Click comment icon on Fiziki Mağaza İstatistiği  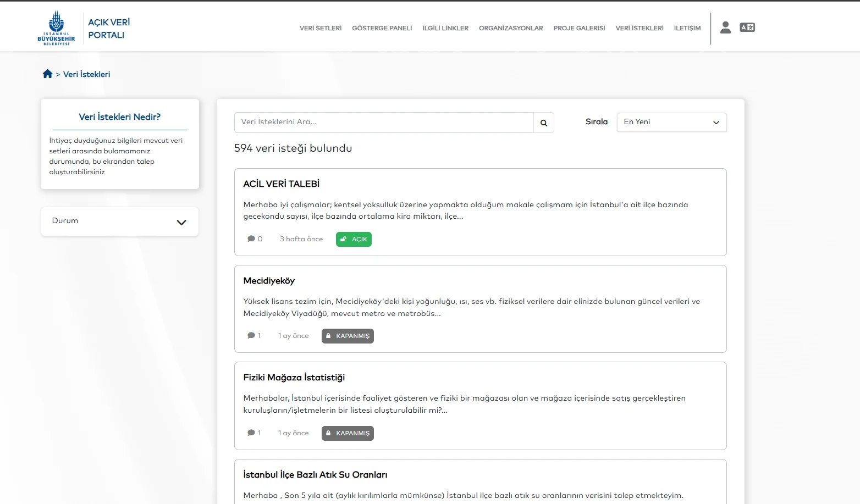[251, 433]
